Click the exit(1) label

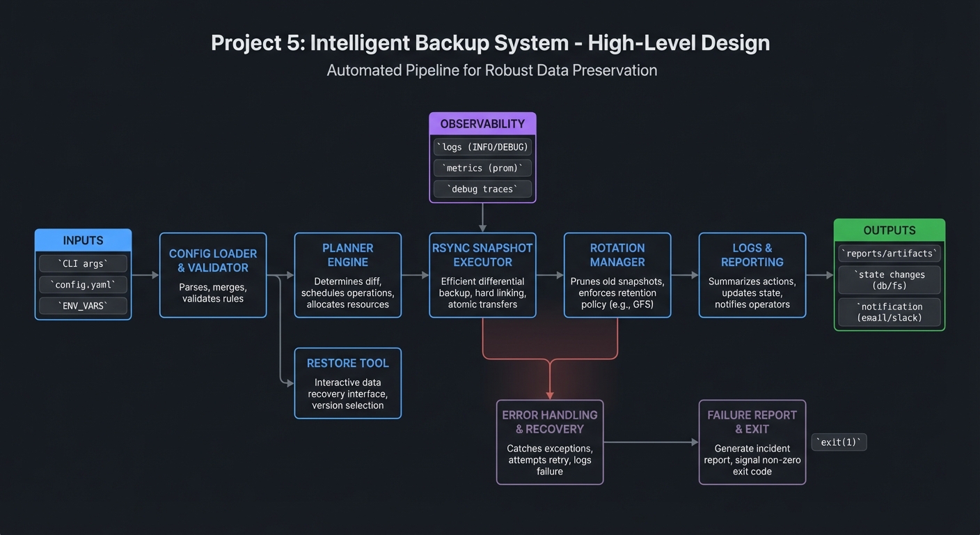[x=839, y=442]
